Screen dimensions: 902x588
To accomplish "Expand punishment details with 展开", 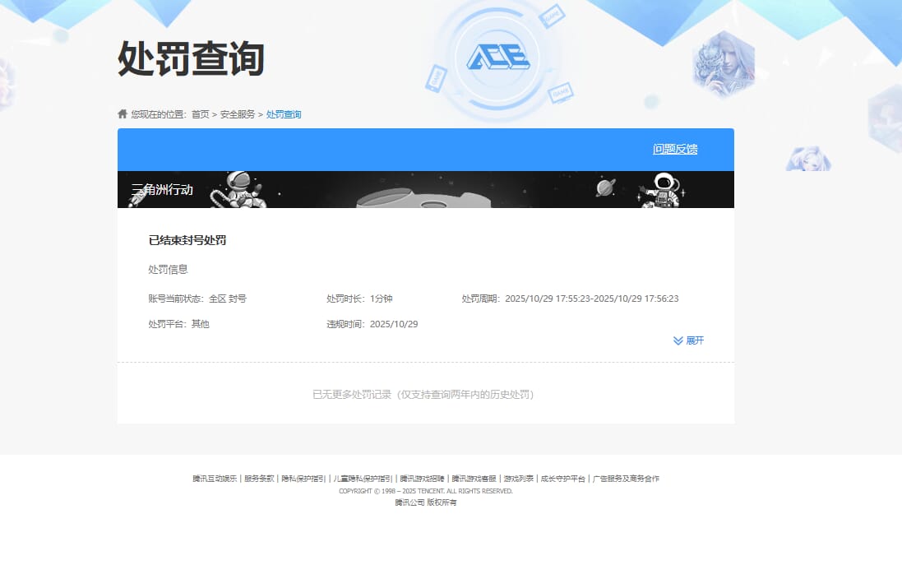I will tap(695, 340).
